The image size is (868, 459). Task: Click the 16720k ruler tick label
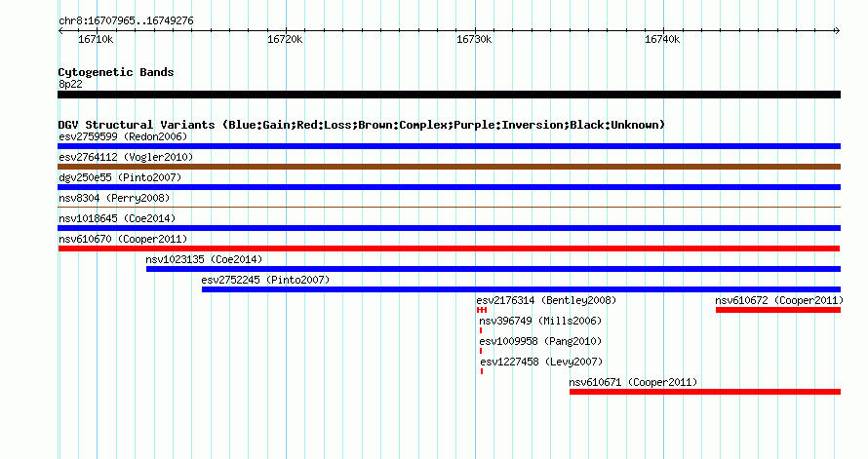285,39
